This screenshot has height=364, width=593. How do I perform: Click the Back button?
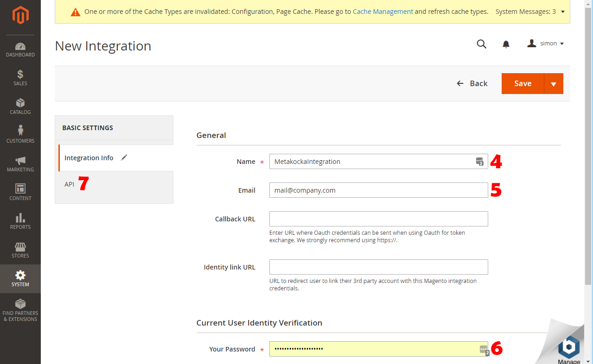pyautogui.click(x=472, y=83)
